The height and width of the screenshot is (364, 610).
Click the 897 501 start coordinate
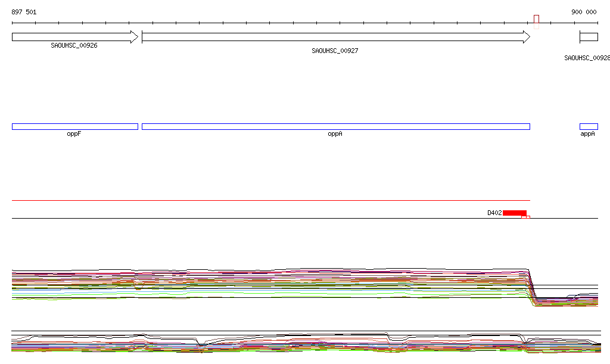(24, 12)
